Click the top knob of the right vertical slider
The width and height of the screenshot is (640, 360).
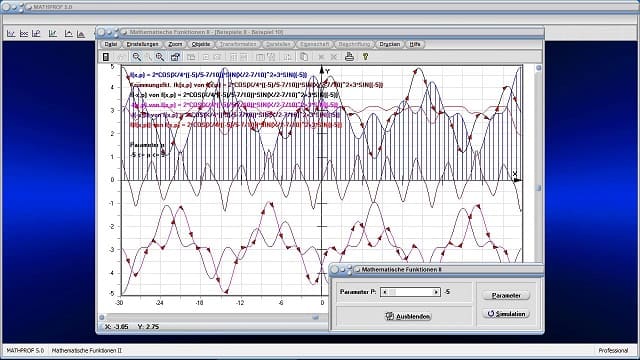[538, 68]
